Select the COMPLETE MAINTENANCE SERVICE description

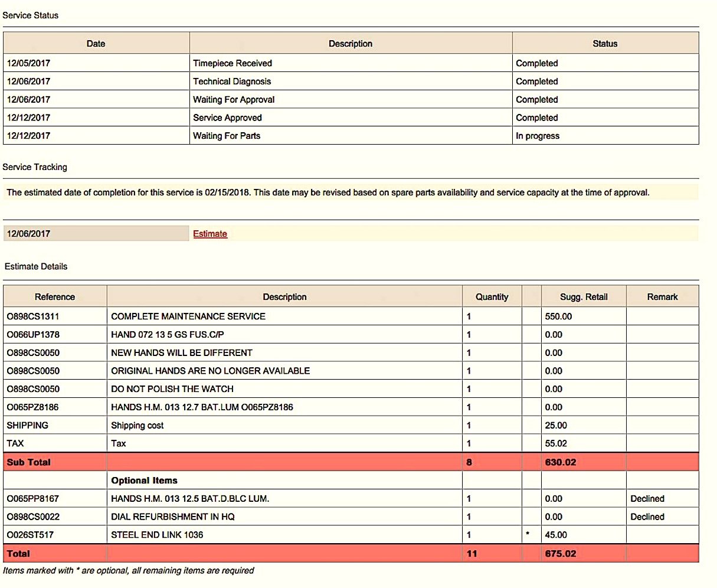point(188,316)
